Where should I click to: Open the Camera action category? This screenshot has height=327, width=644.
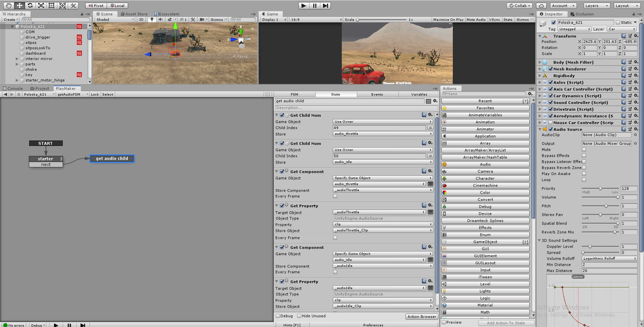[x=485, y=172]
